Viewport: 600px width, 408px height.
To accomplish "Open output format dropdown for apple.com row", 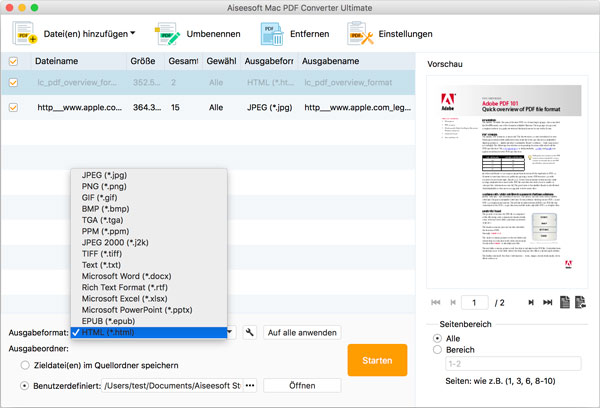I will click(x=268, y=106).
